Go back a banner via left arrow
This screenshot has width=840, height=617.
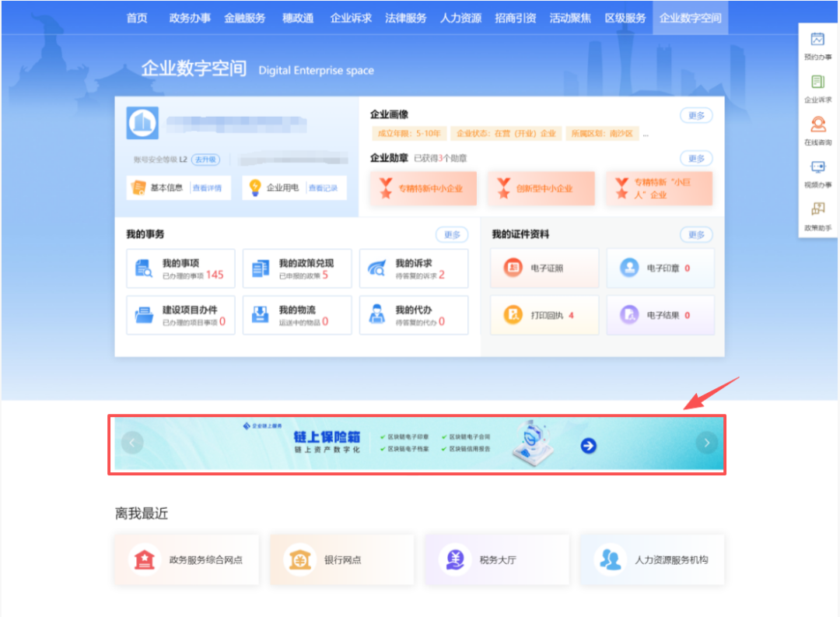tap(132, 443)
